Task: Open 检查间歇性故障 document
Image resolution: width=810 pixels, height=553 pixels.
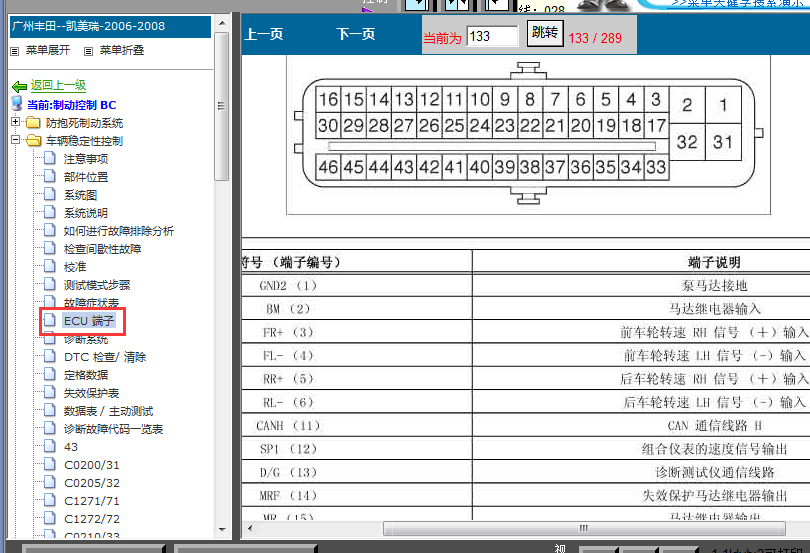Action: pos(102,249)
